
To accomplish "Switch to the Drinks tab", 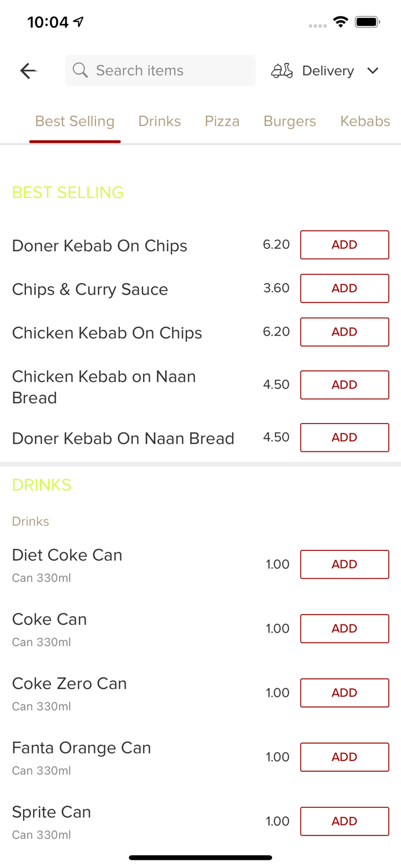I will click(x=160, y=122).
